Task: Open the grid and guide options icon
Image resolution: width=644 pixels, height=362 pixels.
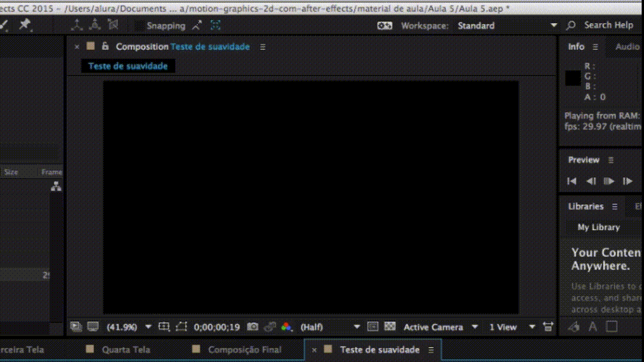Action: click(164, 327)
